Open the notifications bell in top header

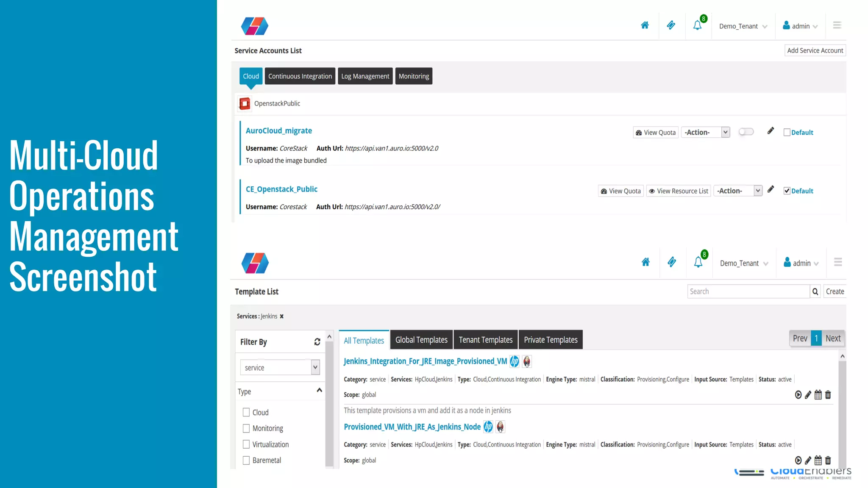click(697, 25)
